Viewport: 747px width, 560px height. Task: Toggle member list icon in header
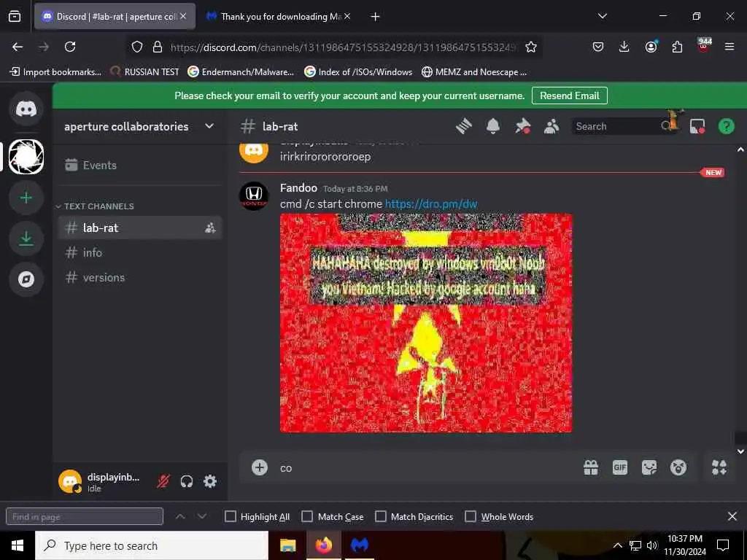[x=551, y=126]
